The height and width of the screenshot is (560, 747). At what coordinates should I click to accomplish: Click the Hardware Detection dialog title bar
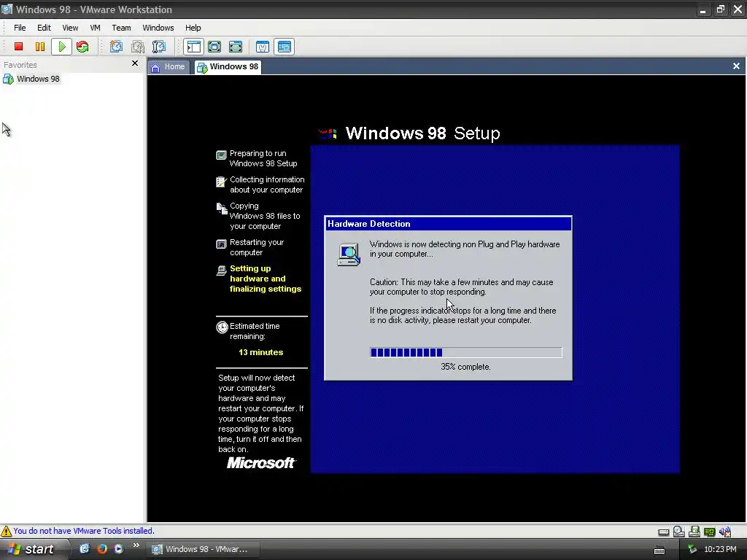pyautogui.click(x=448, y=224)
